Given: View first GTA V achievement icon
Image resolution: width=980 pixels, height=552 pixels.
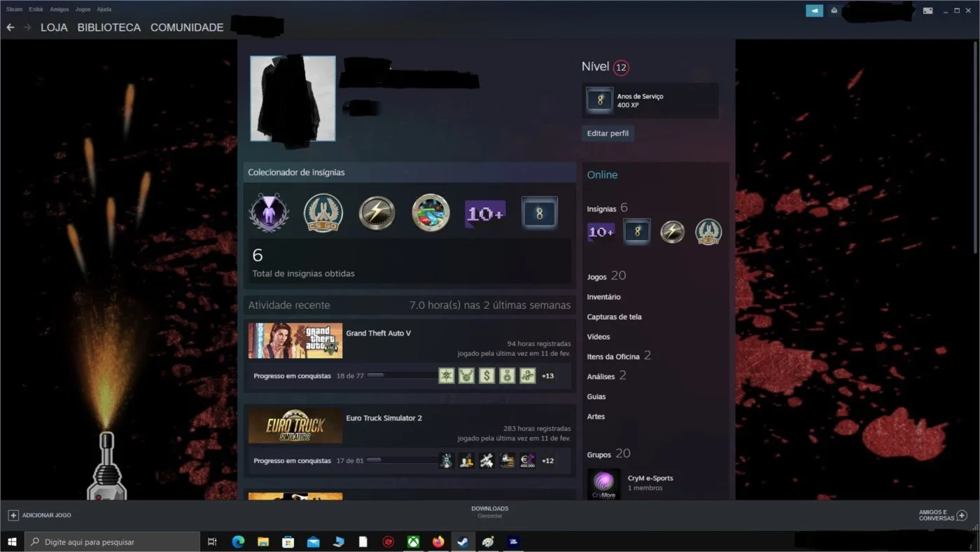Looking at the screenshot, I should tap(446, 375).
